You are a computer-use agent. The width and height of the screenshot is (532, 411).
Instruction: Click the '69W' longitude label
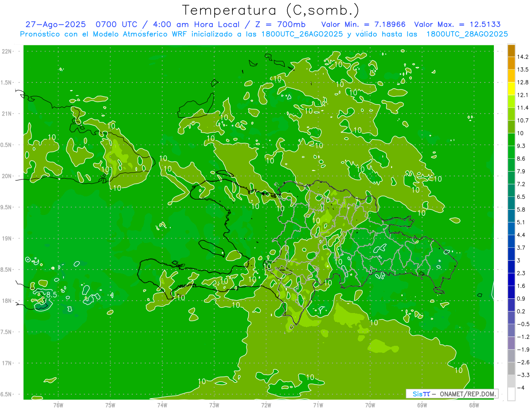(422, 405)
